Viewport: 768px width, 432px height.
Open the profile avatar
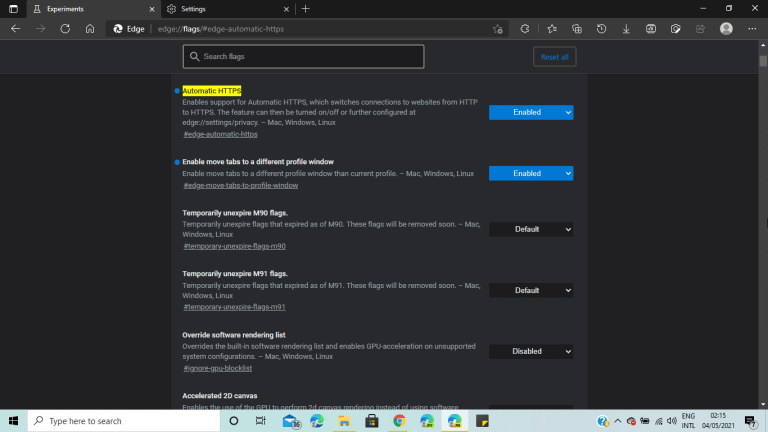pos(726,29)
